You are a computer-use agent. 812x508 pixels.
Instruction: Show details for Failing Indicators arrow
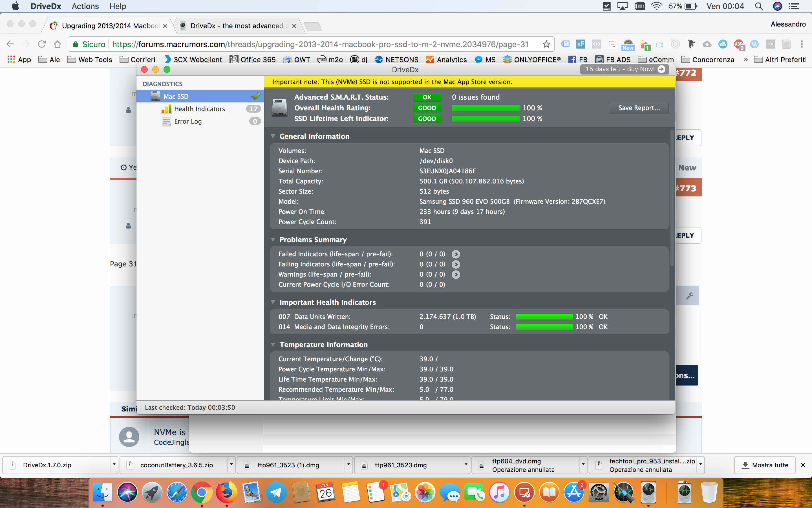click(456, 264)
